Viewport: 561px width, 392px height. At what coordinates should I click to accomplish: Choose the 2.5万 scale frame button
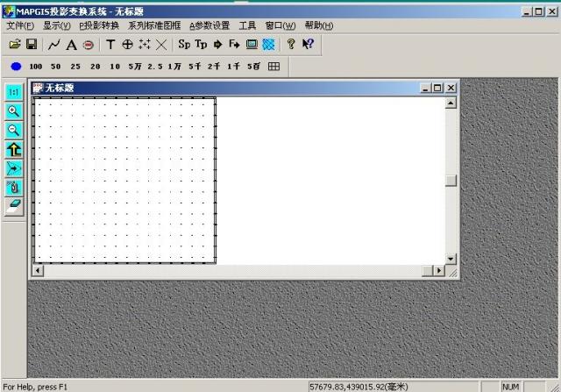point(155,67)
